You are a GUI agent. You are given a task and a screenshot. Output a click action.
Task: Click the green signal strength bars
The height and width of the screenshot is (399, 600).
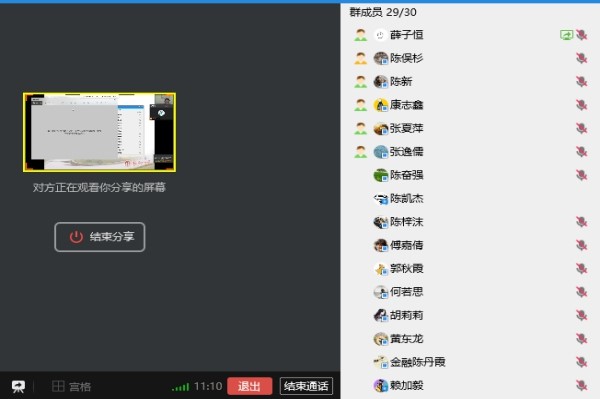click(181, 387)
